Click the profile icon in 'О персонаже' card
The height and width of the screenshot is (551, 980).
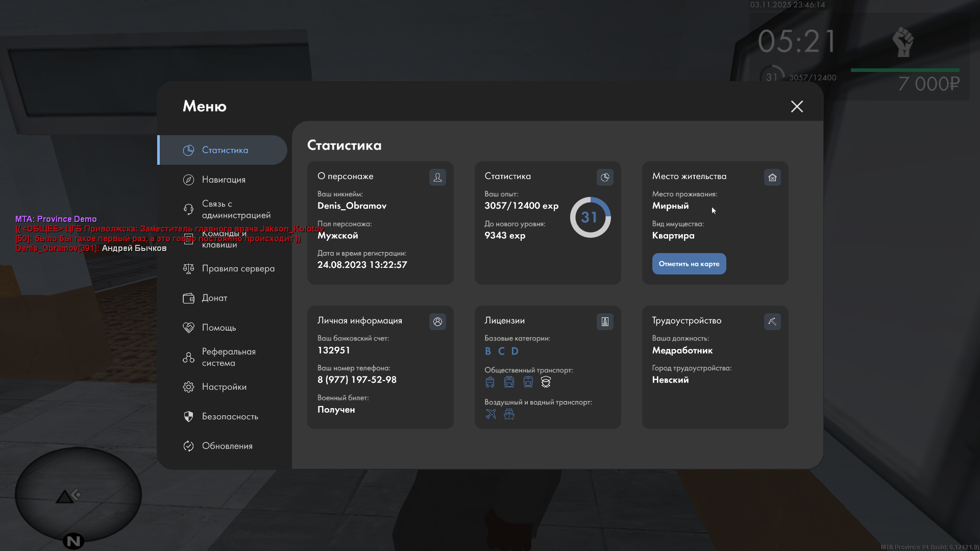[437, 177]
